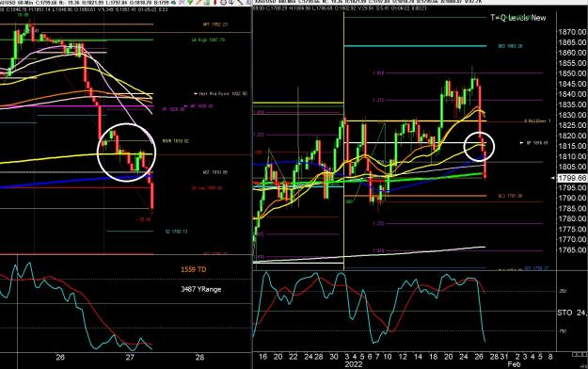The width and height of the screenshot is (588, 369).
Task: Click date 12 on right chart axis
Action: pos(403,357)
